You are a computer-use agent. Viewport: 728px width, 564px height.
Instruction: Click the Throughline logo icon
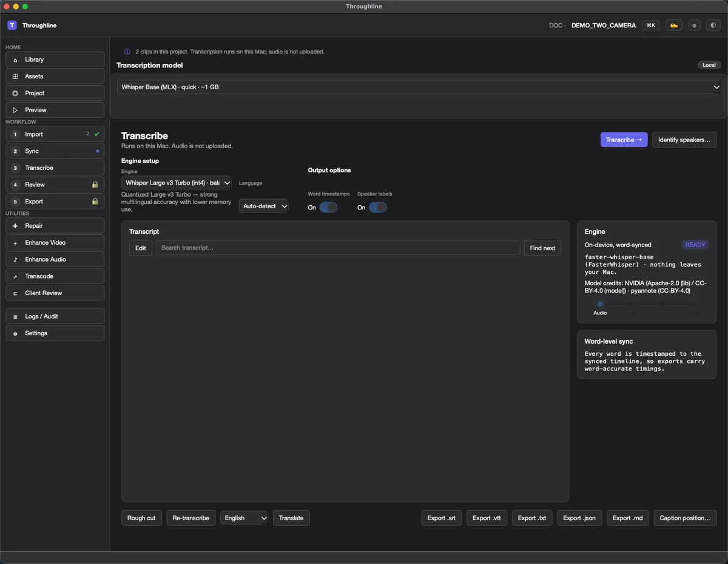[x=12, y=25]
